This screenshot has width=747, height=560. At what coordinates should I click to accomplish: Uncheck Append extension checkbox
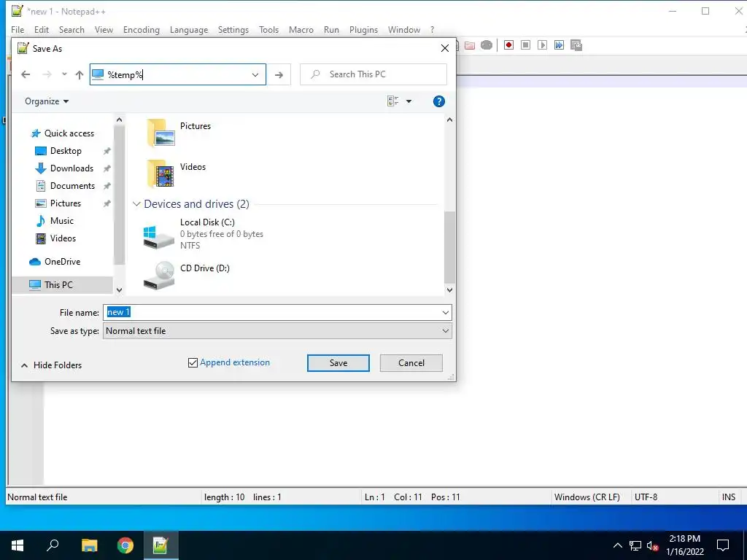tap(193, 363)
